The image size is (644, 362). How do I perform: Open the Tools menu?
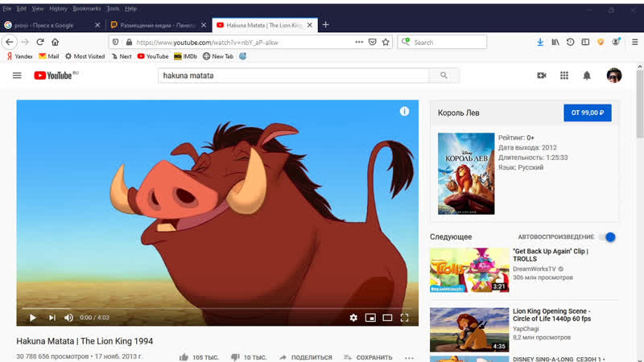tap(113, 9)
